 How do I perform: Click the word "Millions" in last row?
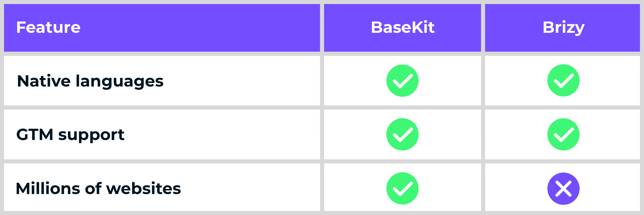click(48, 188)
